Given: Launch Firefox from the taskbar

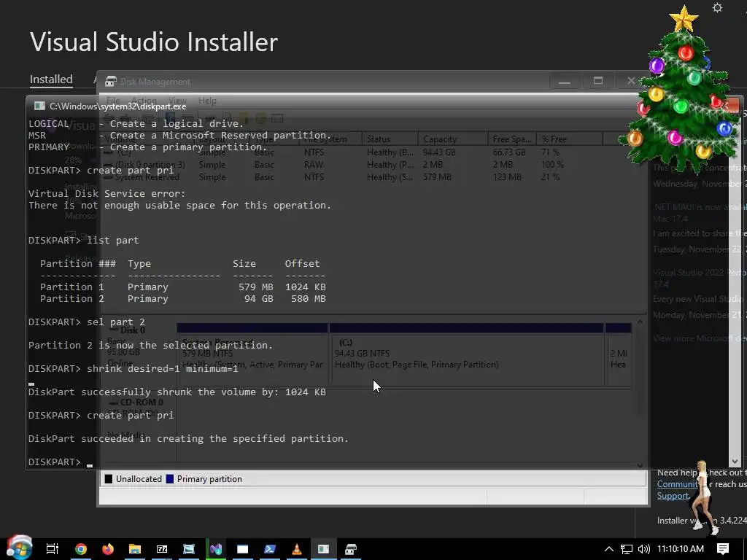Looking at the screenshot, I should point(108,549).
